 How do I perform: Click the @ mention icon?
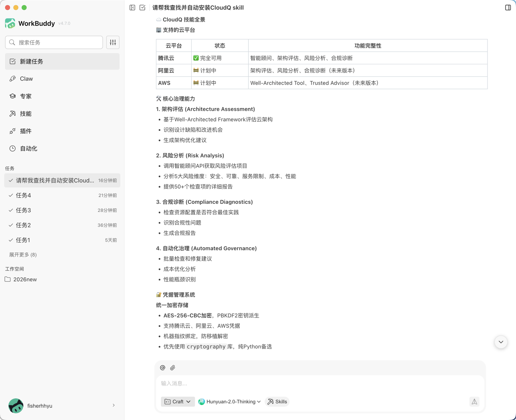pyautogui.click(x=162, y=368)
